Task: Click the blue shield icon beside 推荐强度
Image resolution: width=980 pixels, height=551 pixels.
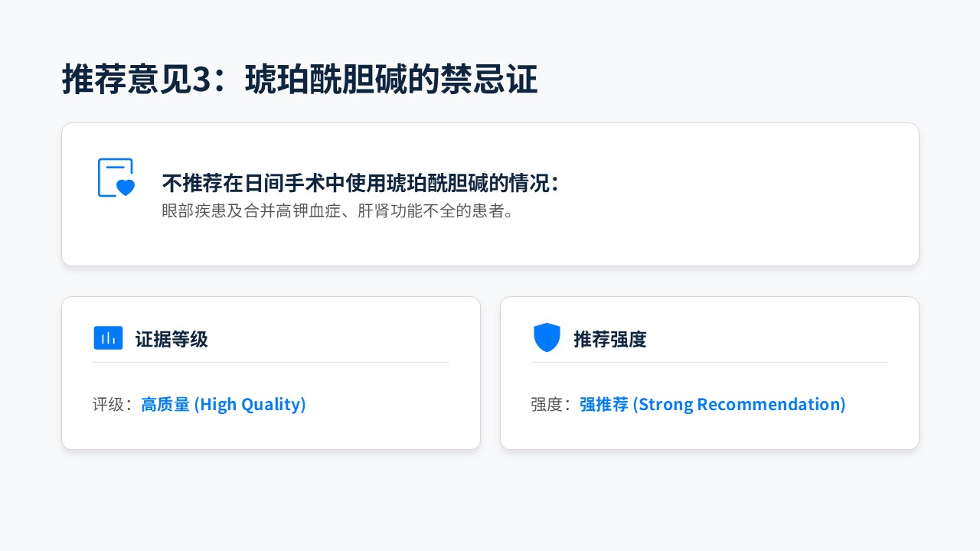Action: [x=547, y=337]
